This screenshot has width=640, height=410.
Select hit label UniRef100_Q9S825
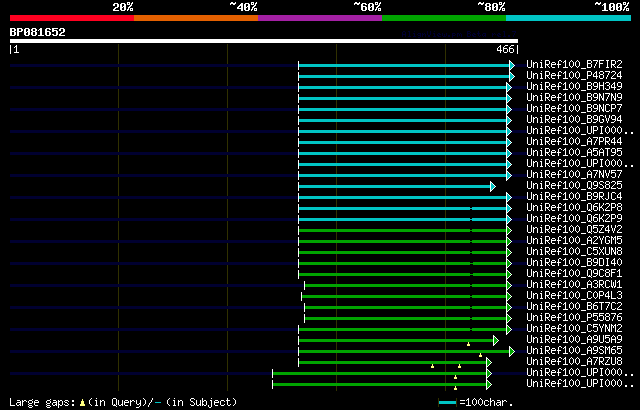click(574, 186)
